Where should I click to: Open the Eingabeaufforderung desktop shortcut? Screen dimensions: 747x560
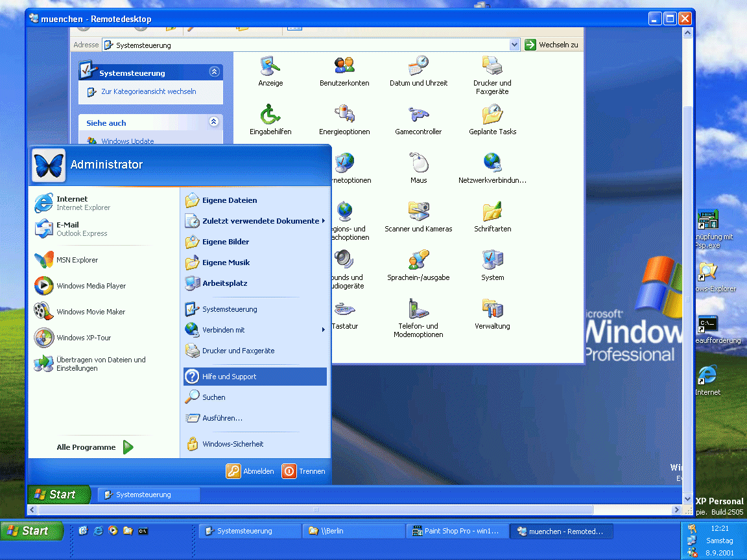click(x=717, y=329)
